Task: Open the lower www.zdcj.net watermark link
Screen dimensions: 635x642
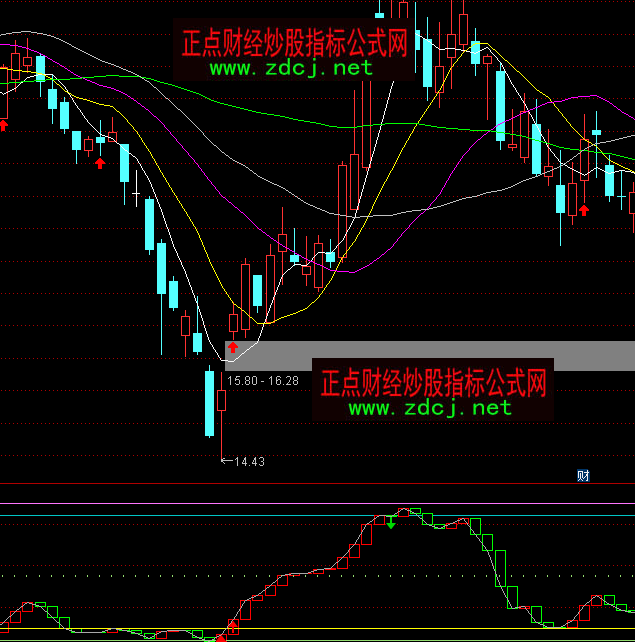Action: pos(430,407)
